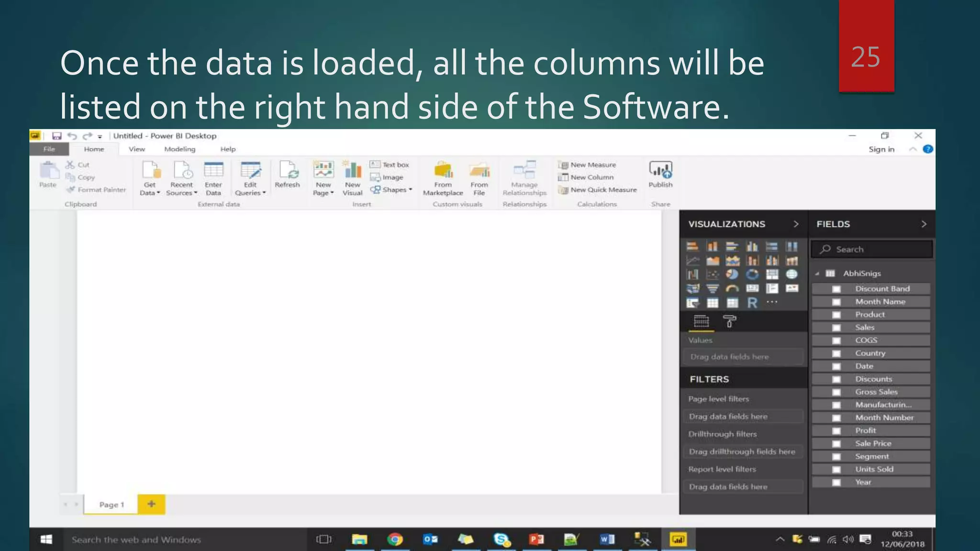The image size is (980, 551).
Task: Open the File menu
Action: (49, 149)
